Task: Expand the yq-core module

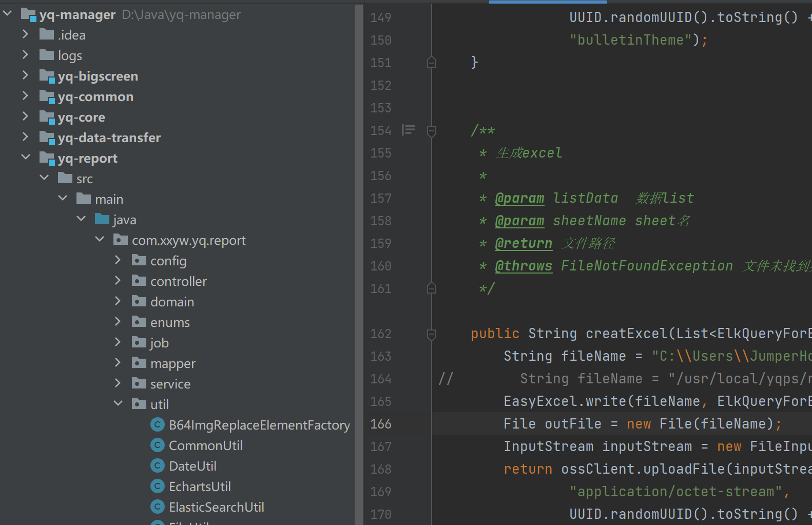Action: pyautogui.click(x=25, y=116)
